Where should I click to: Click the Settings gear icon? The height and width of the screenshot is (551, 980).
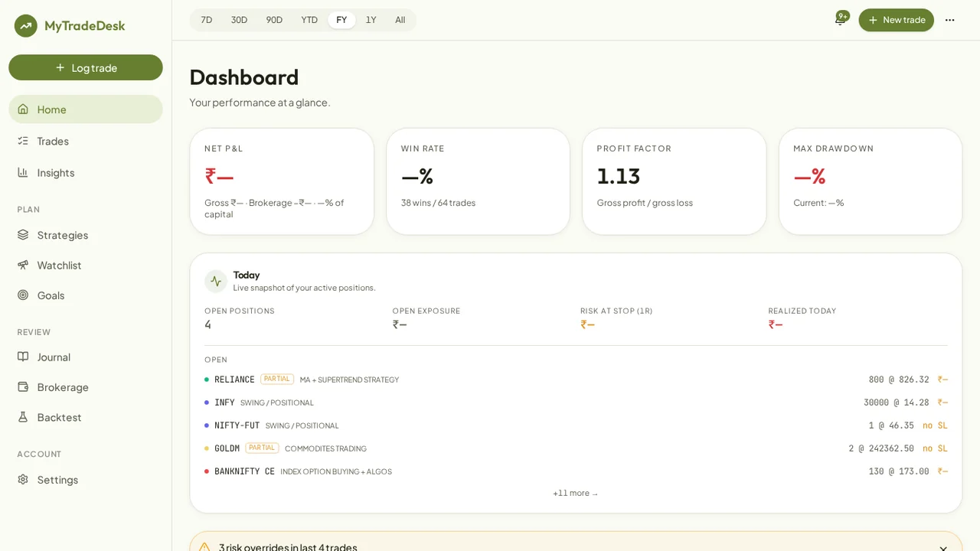tap(23, 480)
